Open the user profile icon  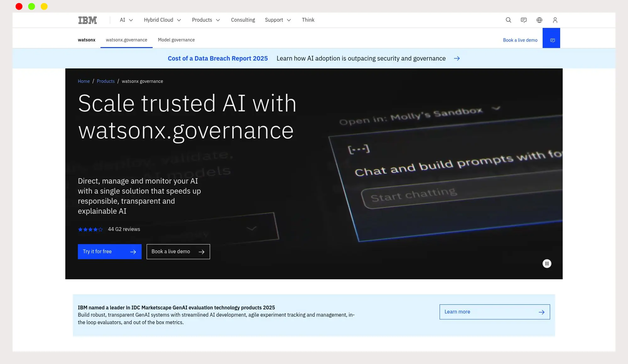coord(555,20)
